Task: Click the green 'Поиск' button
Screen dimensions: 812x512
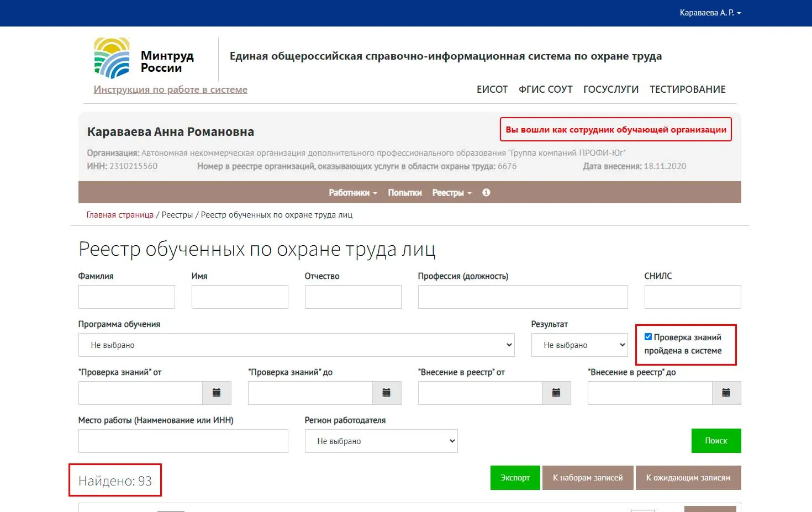Action: [716, 440]
